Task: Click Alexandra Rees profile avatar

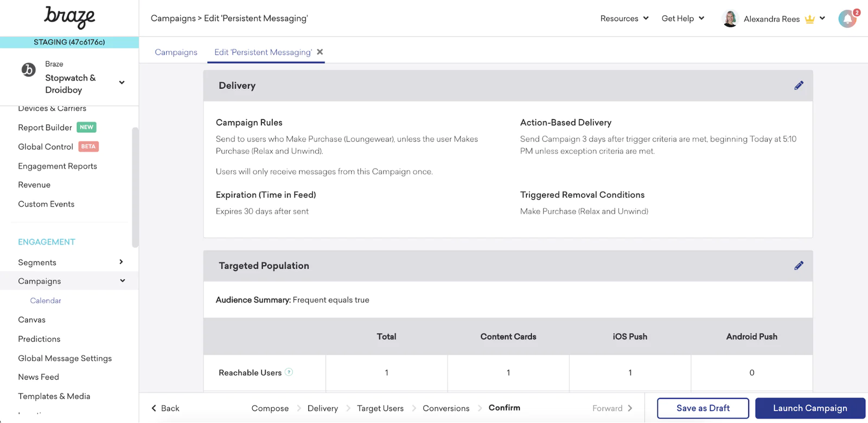Action: point(730,19)
